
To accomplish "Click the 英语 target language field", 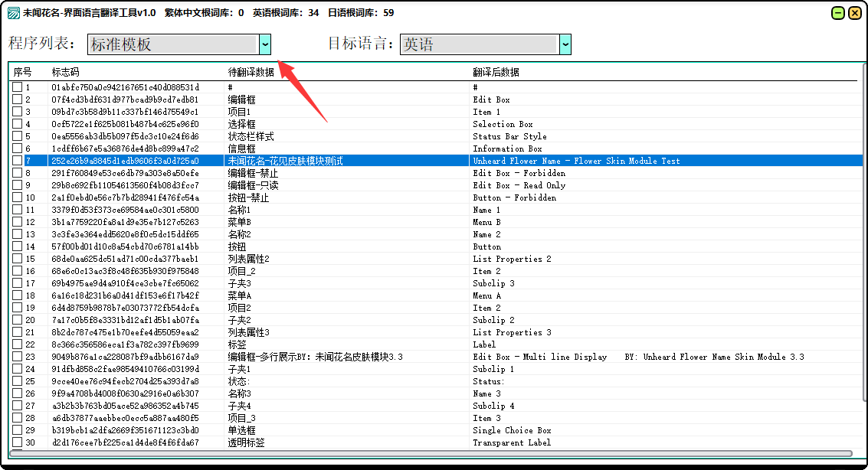I will 479,45.
